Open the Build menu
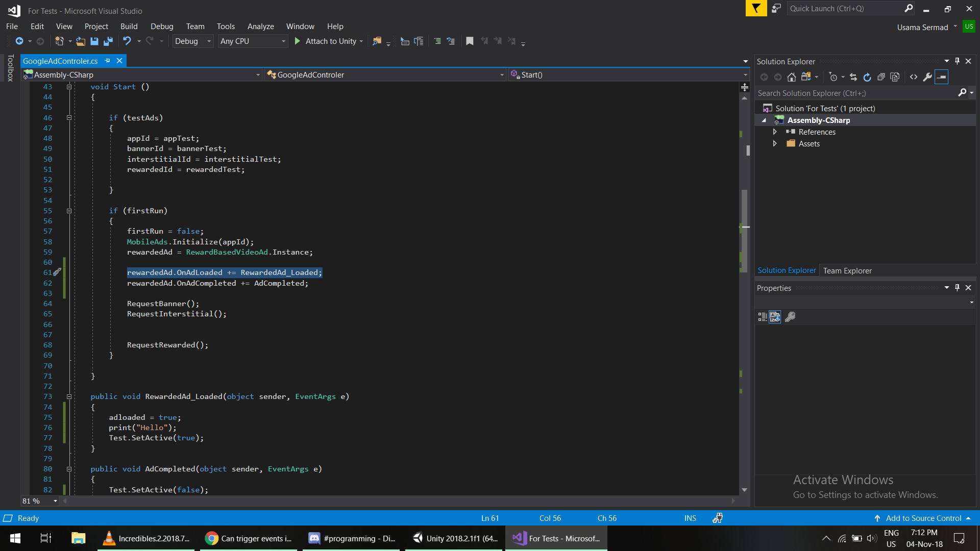The width and height of the screenshot is (980, 551). [129, 26]
